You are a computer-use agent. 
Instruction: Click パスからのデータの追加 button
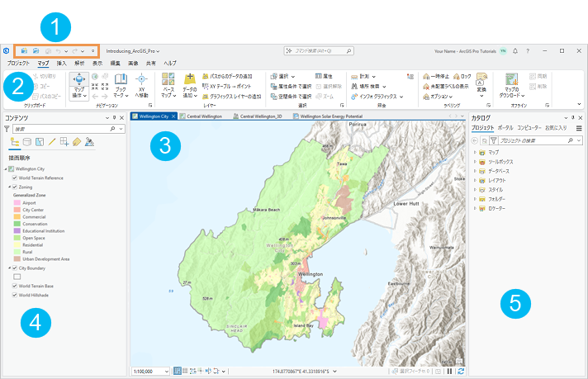point(227,76)
